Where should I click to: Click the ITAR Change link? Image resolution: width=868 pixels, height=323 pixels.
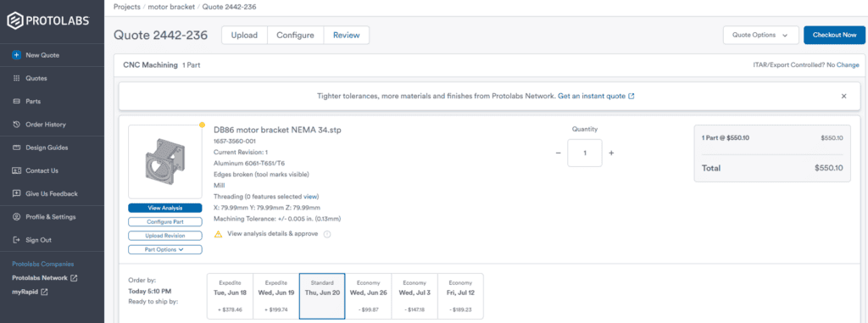click(848, 64)
